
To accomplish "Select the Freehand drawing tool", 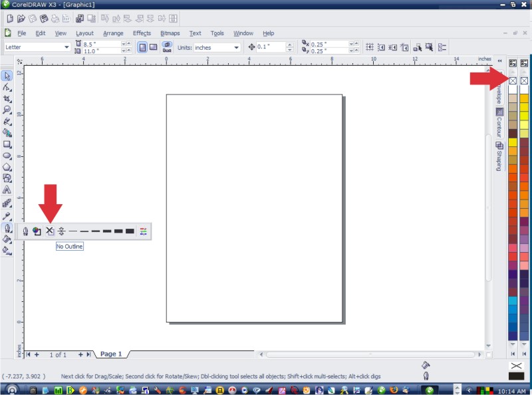I will (x=7, y=122).
